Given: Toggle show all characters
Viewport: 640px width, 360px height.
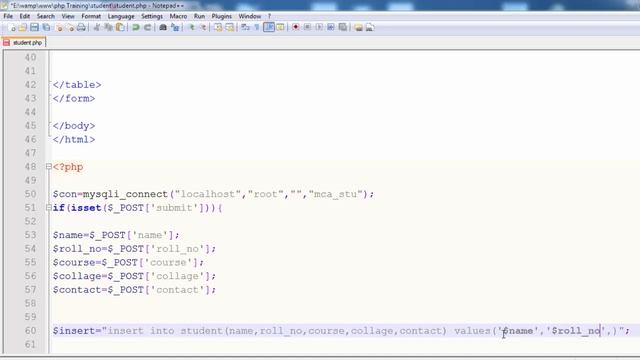Looking at the screenshot, I should click(257, 27).
